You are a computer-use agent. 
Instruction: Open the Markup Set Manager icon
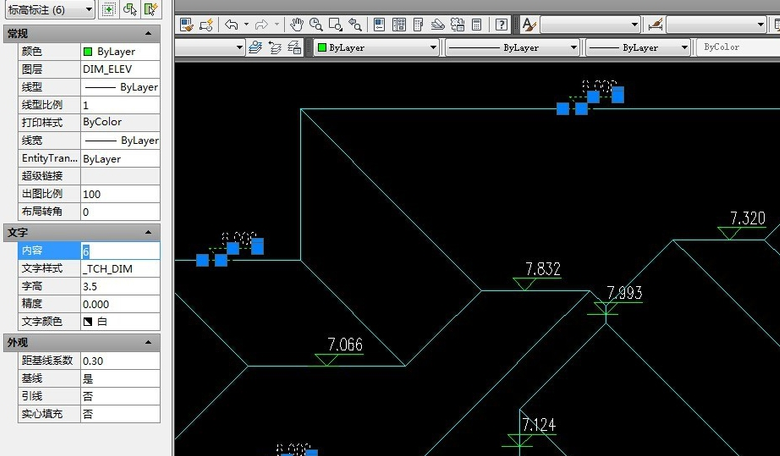point(457,24)
